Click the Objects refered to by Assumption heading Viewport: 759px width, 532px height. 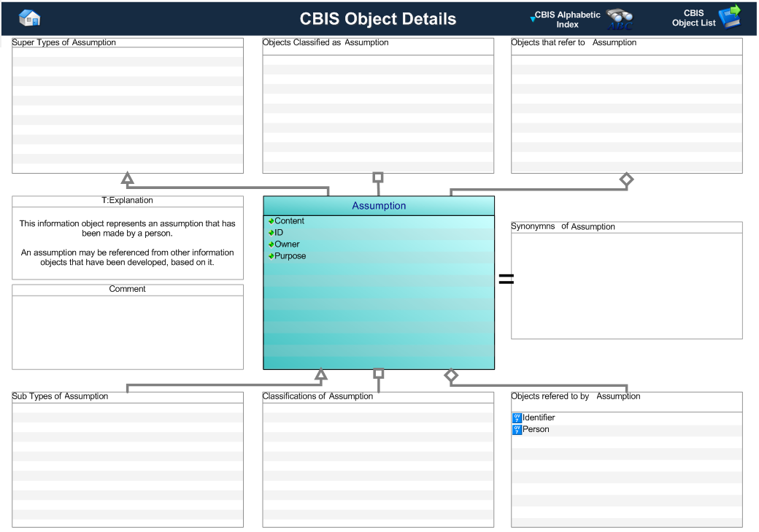[576, 396]
